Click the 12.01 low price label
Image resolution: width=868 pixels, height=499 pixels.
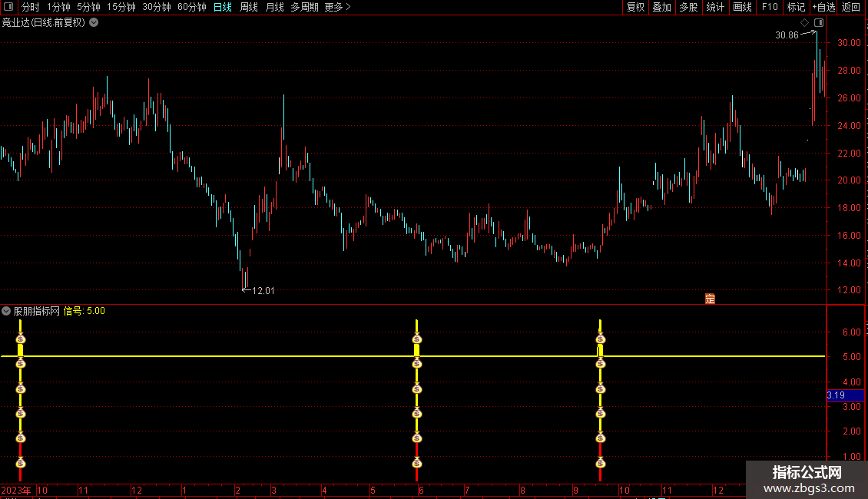click(263, 291)
